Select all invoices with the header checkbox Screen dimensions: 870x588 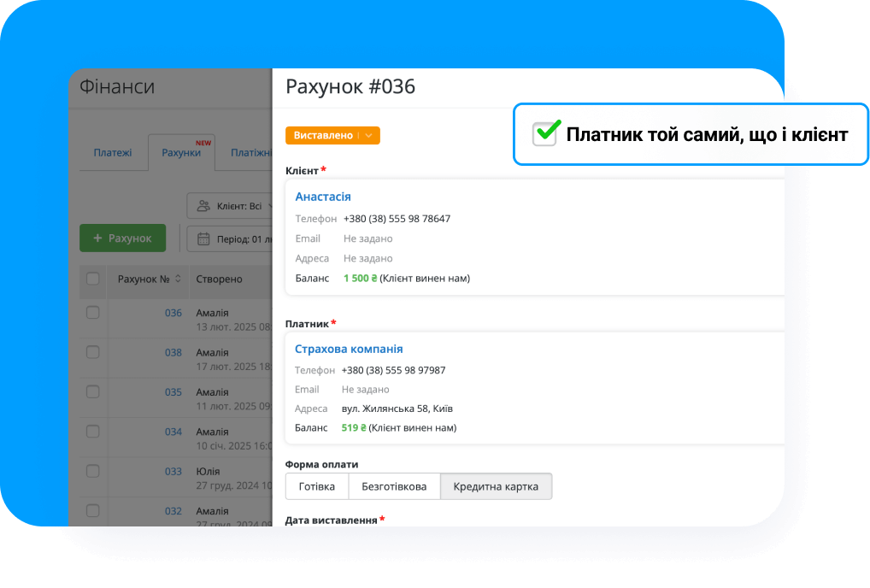(x=92, y=279)
